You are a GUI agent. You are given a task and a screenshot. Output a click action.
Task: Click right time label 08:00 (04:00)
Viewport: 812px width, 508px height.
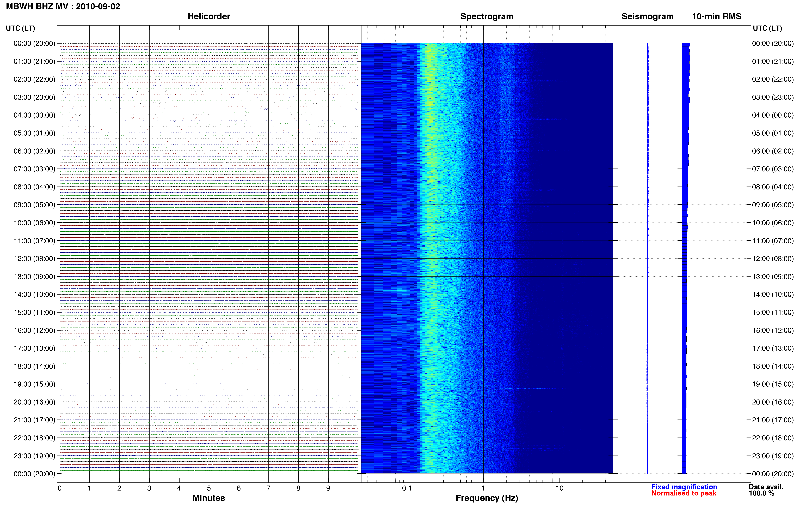[x=773, y=187]
